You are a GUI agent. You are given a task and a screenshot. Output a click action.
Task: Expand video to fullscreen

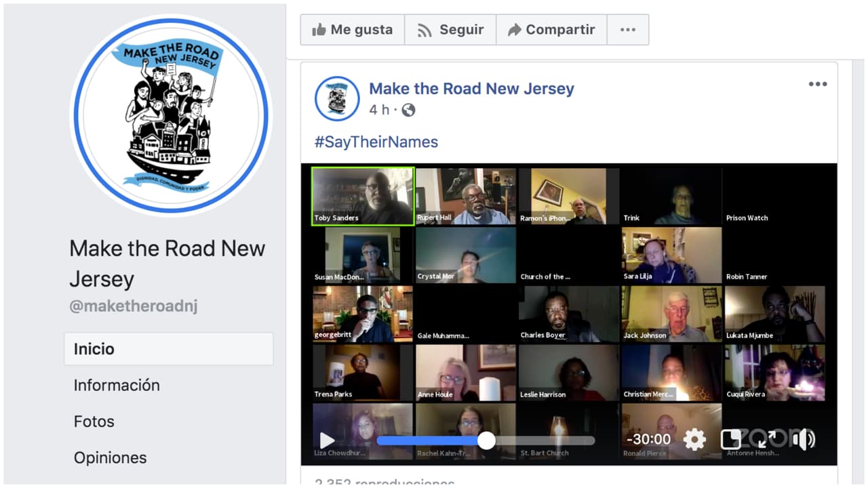pos(766,440)
